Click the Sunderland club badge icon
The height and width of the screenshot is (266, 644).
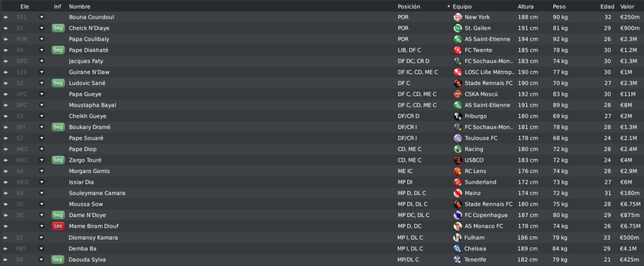click(x=458, y=182)
